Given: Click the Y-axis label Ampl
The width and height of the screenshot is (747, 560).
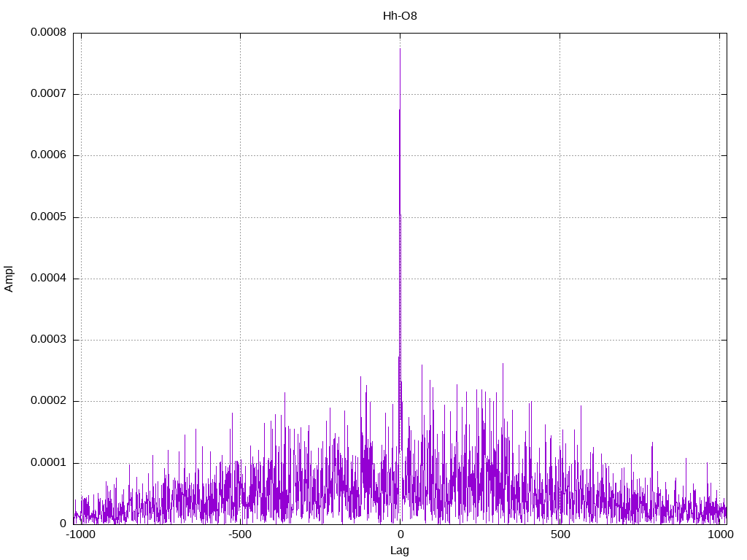Looking at the screenshot, I should [x=9, y=279].
